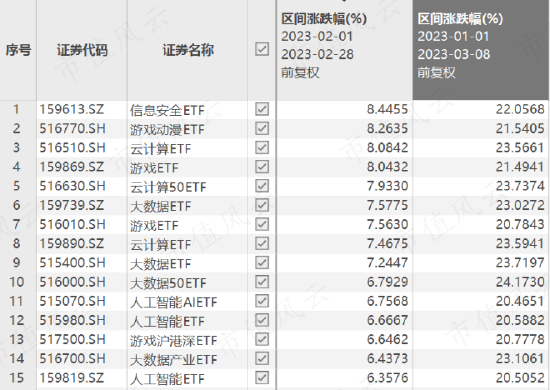Select the value 20.7778
Viewport: 550px width, 390px height.
pos(520,339)
